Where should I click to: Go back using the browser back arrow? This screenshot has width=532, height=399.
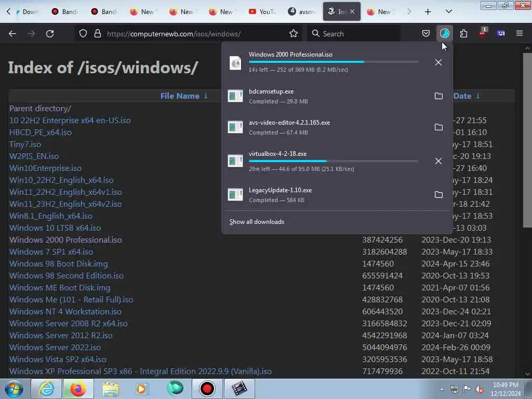pos(12,34)
